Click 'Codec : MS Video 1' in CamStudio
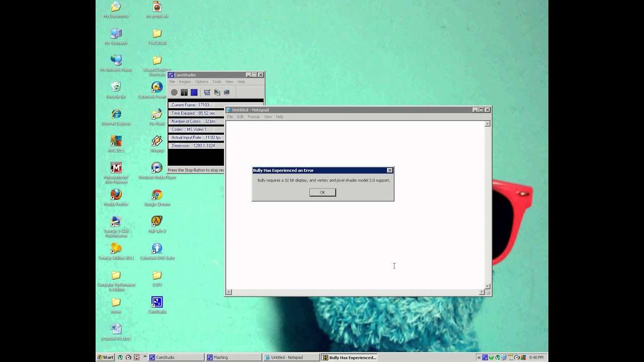 [x=189, y=129]
